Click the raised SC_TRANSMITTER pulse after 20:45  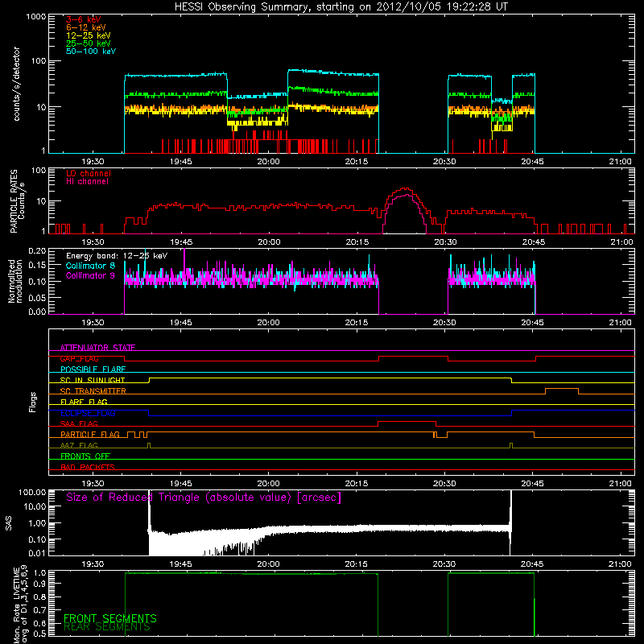coord(562,389)
